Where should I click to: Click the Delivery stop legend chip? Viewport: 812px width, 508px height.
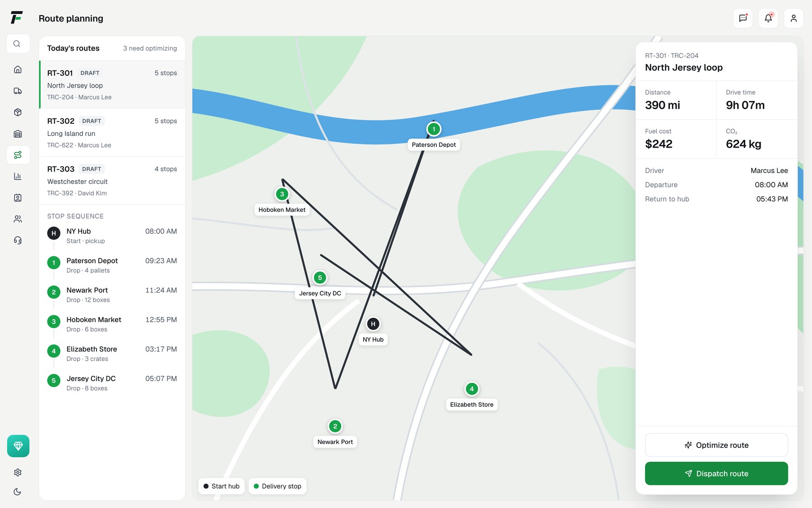click(277, 486)
